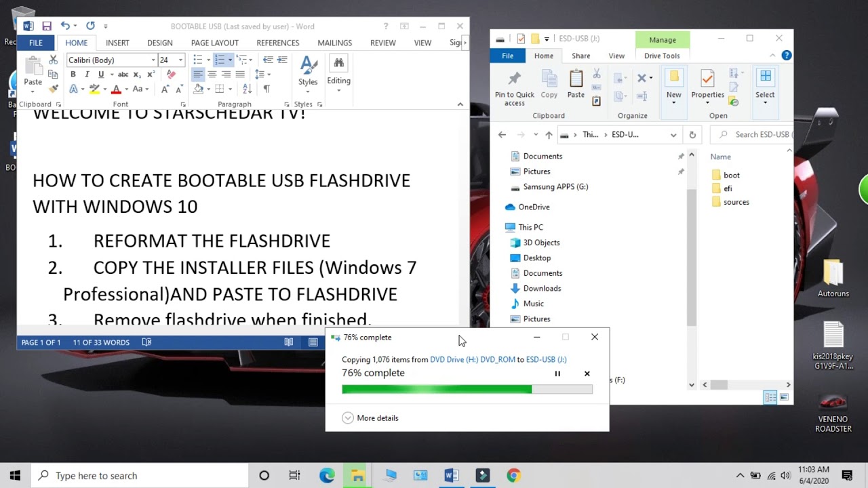Click the Strikethrough icon in Word
Image resolution: width=868 pixels, height=488 pixels.
(x=123, y=75)
